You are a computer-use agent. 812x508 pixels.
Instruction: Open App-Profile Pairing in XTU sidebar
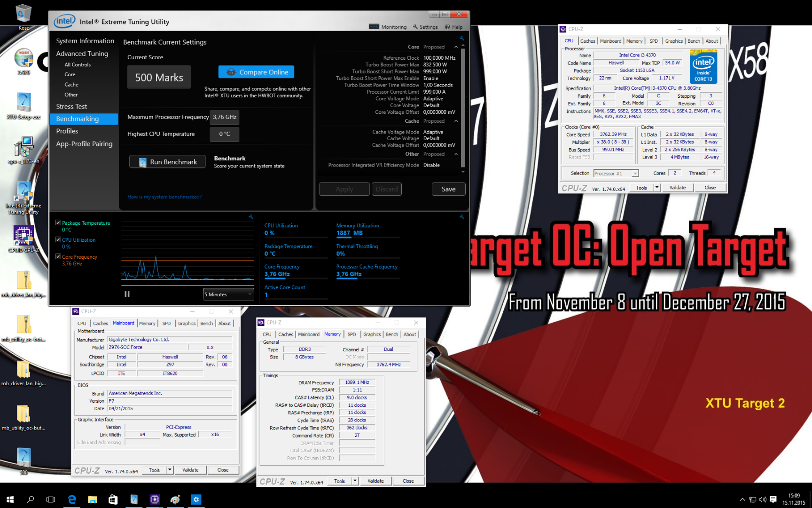tap(84, 144)
